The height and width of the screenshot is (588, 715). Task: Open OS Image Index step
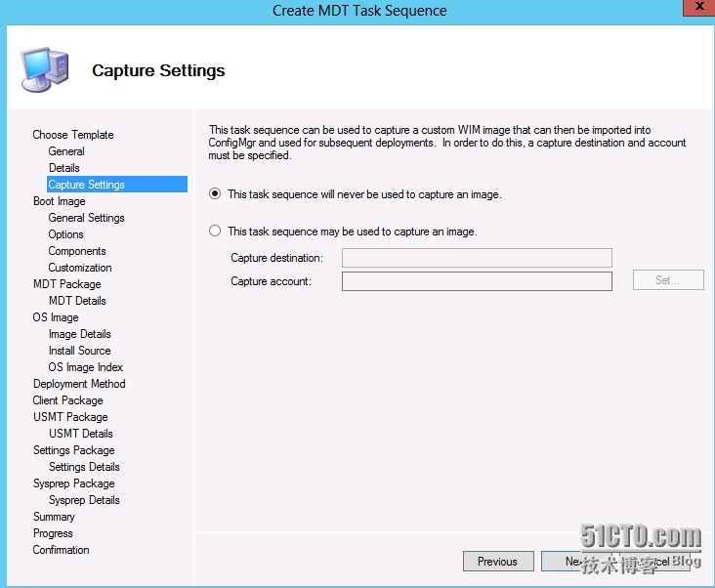pos(85,367)
